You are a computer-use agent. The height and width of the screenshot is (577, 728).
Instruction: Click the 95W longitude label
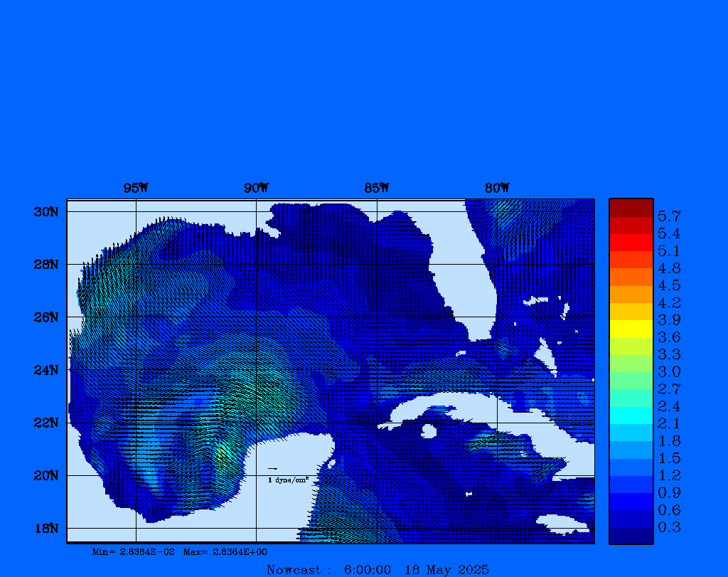coord(136,188)
